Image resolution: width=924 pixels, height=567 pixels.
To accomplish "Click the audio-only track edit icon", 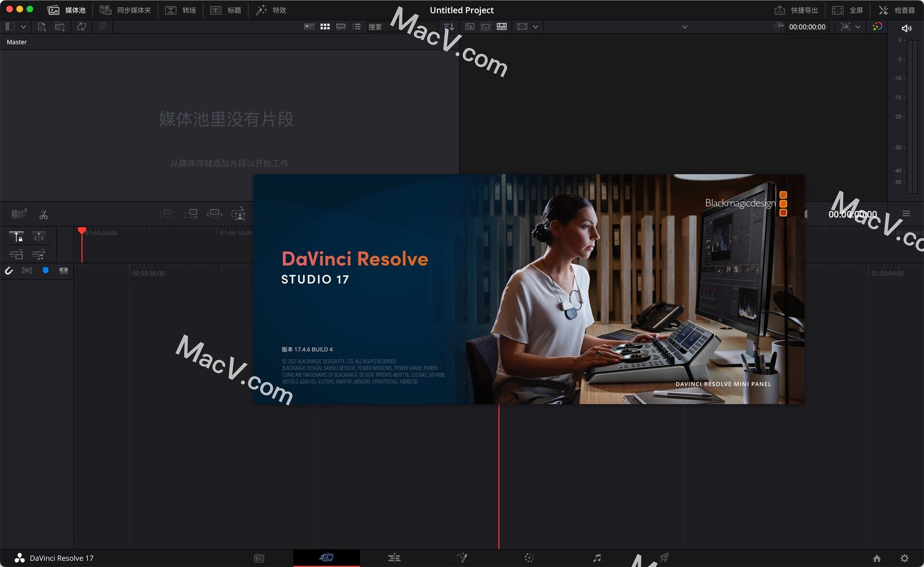I will point(38,254).
